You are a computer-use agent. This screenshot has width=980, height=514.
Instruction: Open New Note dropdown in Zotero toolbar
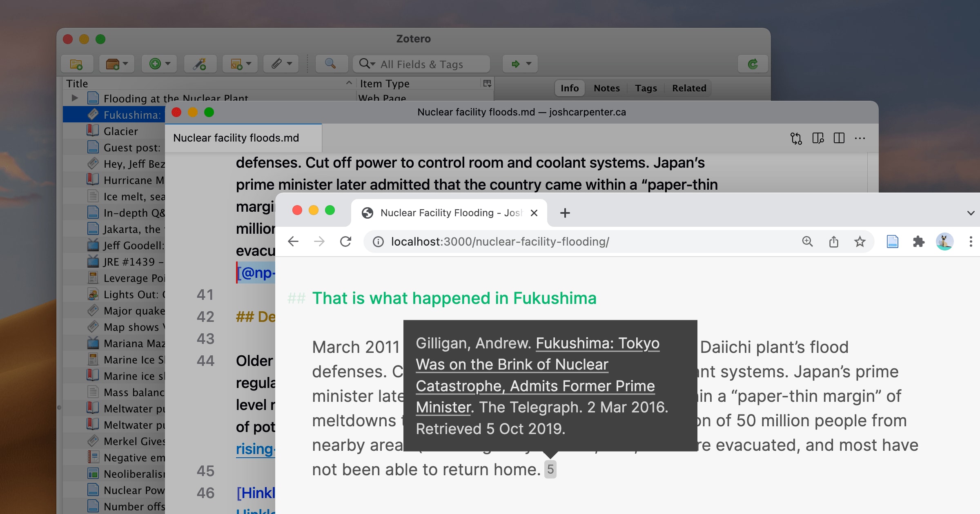point(240,64)
